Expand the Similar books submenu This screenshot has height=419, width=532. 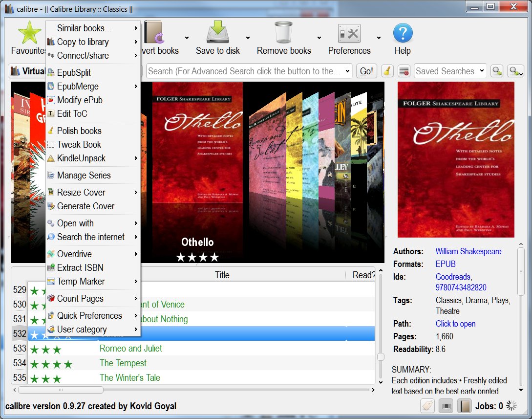coord(93,28)
